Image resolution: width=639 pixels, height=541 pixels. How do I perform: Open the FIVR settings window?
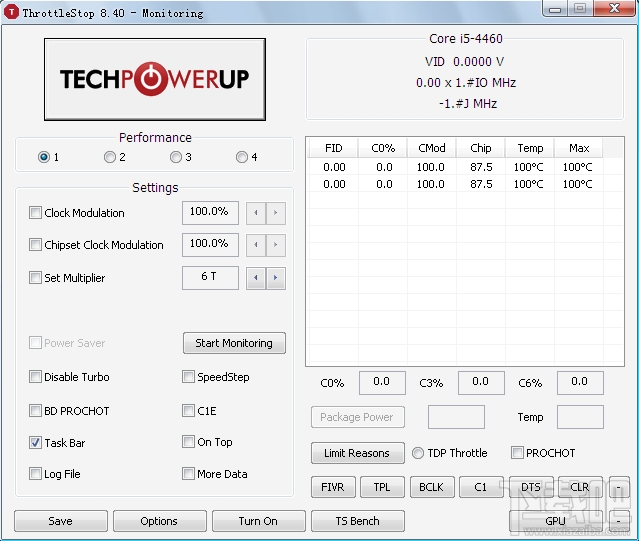coord(333,487)
